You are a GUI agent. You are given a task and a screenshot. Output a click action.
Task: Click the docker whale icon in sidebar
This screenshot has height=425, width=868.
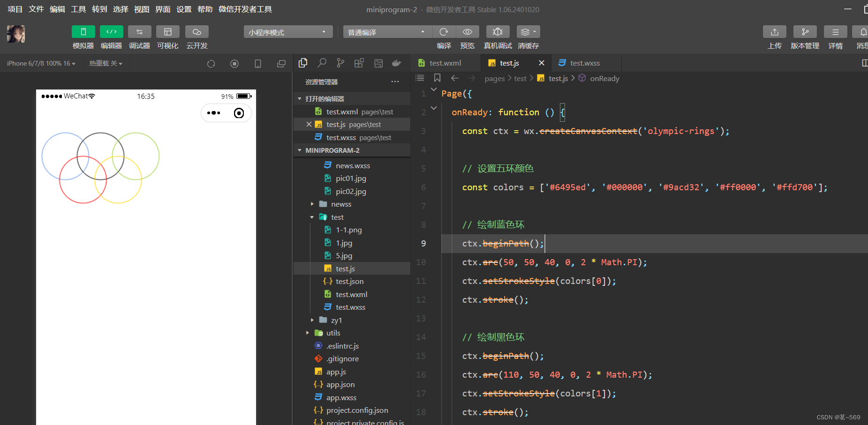point(397,63)
